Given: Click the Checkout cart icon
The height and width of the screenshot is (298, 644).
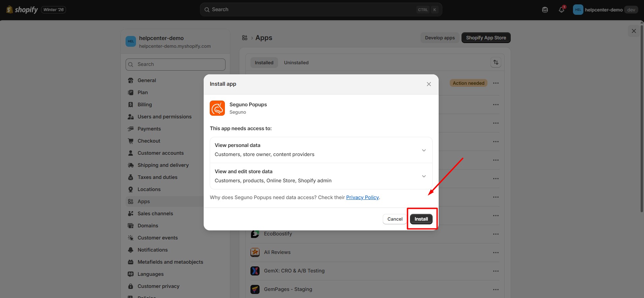Looking at the screenshot, I should [131, 141].
